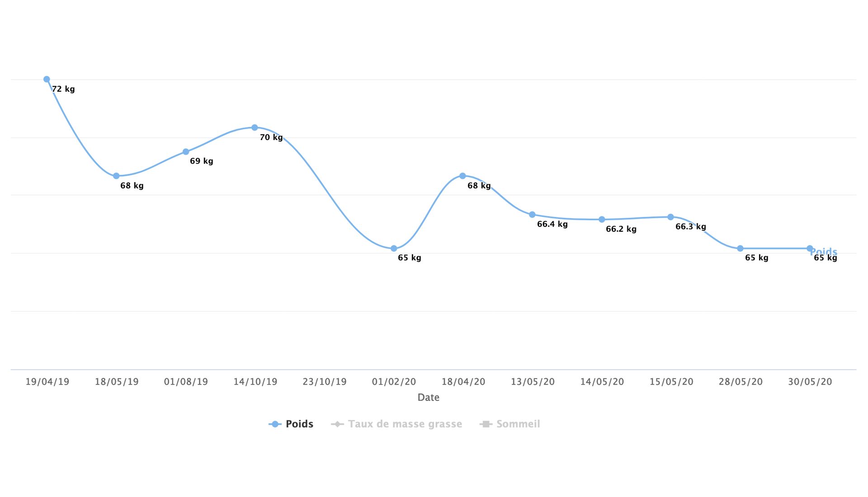868x497 pixels.
Task: Click the 69 kg data point marker
Action: pyautogui.click(x=186, y=152)
